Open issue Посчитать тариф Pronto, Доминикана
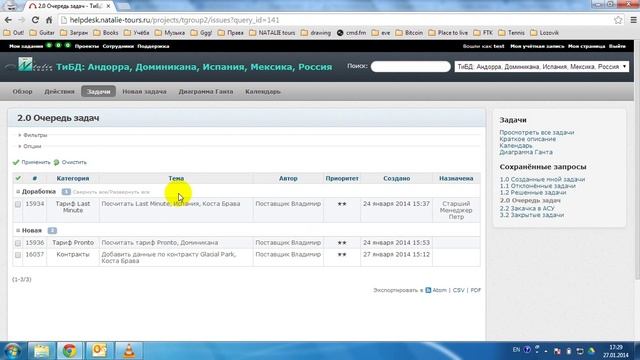The height and width of the screenshot is (360, 640). coord(160,242)
